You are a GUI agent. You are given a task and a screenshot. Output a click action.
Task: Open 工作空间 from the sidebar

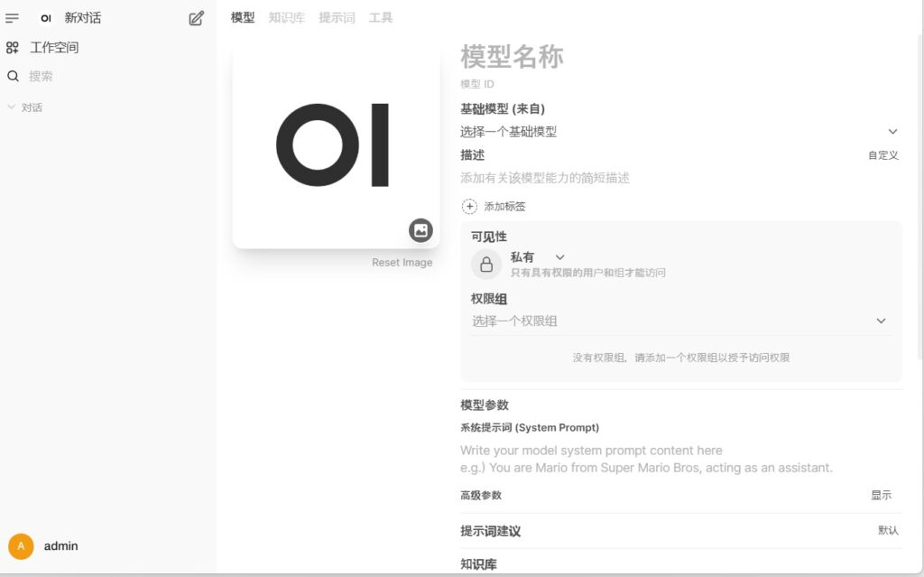[x=54, y=48]
